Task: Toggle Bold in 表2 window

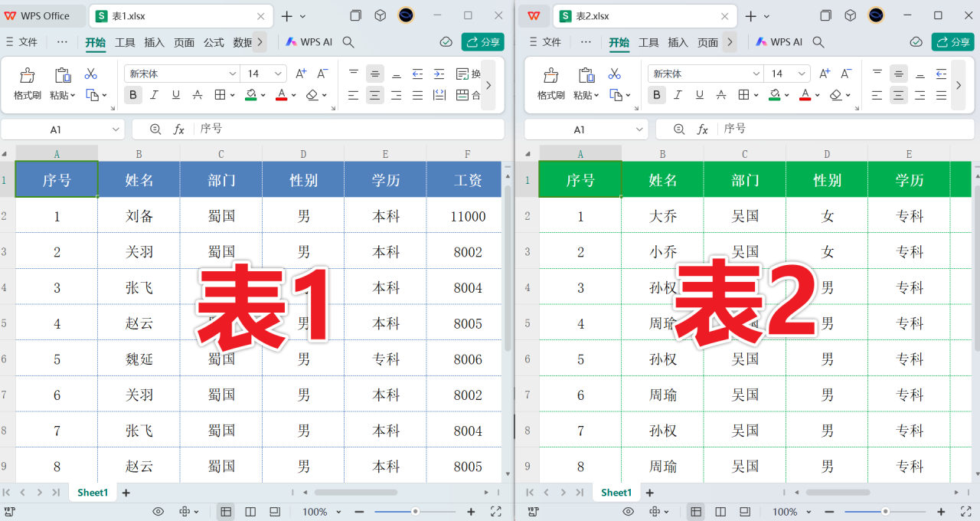Action: pos(657,95)
